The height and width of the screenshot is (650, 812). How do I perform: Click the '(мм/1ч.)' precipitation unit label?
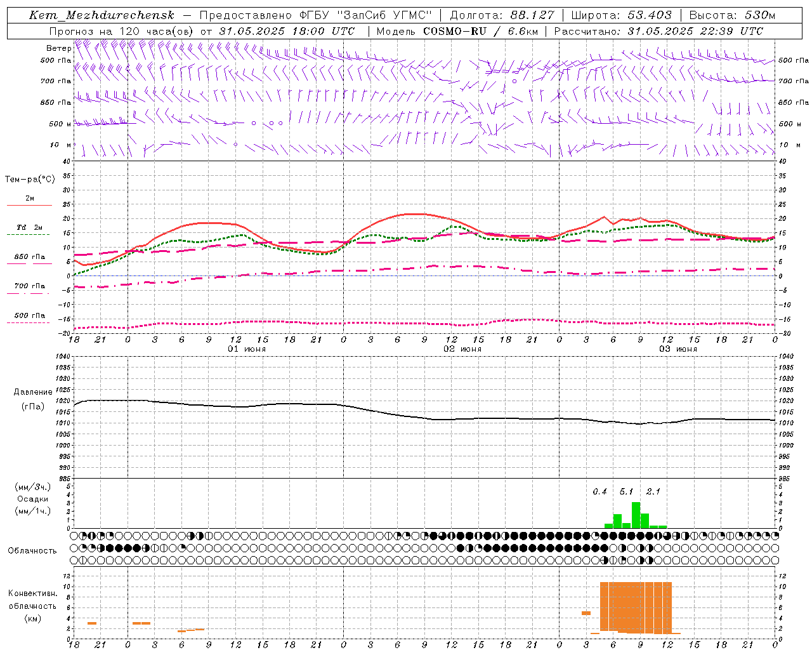pyautogui.click(x=33, y=510)
